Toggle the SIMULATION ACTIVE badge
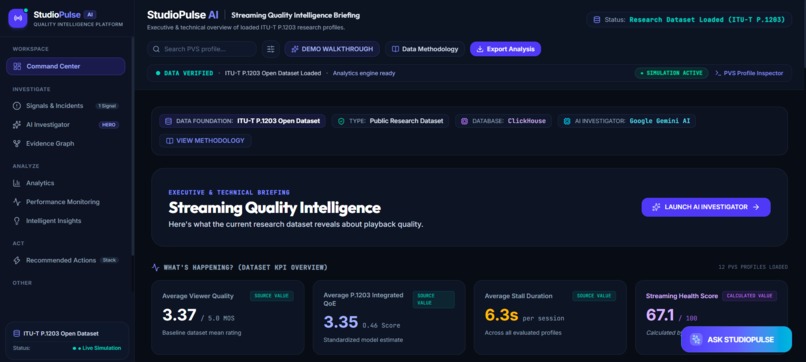This screenshot has height=362, width=806. pyautogui.click(x=671, y=74)
